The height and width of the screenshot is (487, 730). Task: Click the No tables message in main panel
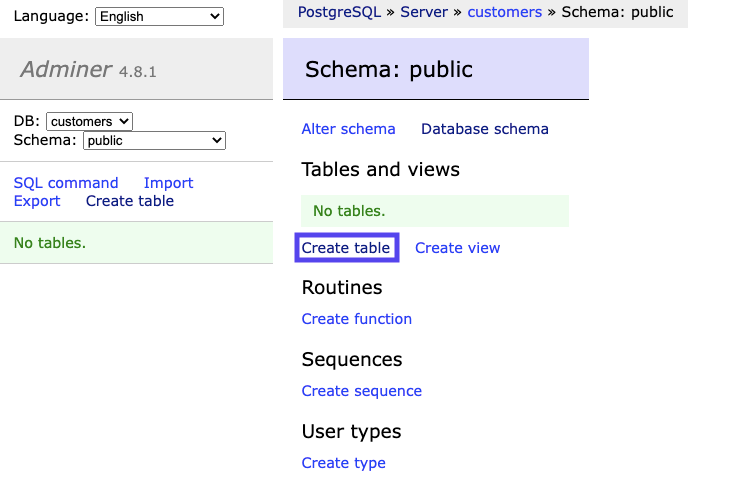pos(349,211)
